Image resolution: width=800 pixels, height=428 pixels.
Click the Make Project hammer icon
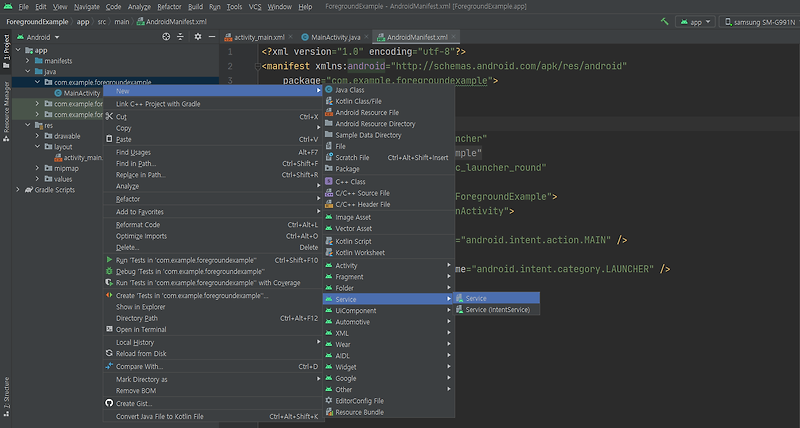click(x=666, y=21)
